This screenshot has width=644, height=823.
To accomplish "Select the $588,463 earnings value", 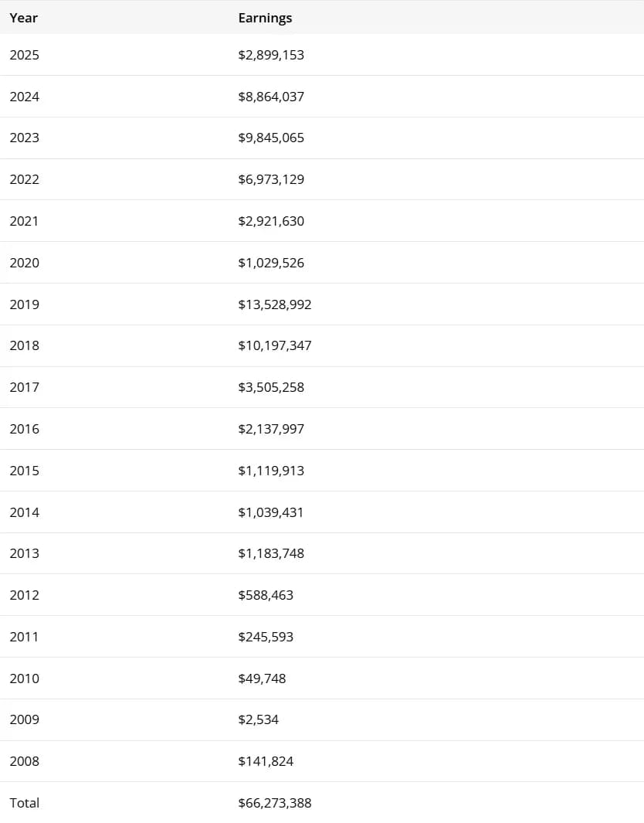I will click(x=266, y=595).
